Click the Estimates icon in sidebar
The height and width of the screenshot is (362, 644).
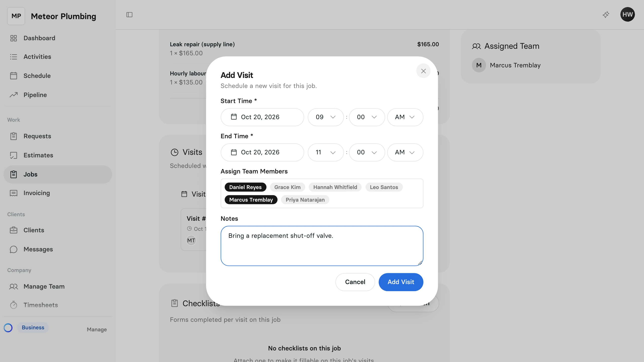coord(13,155)
